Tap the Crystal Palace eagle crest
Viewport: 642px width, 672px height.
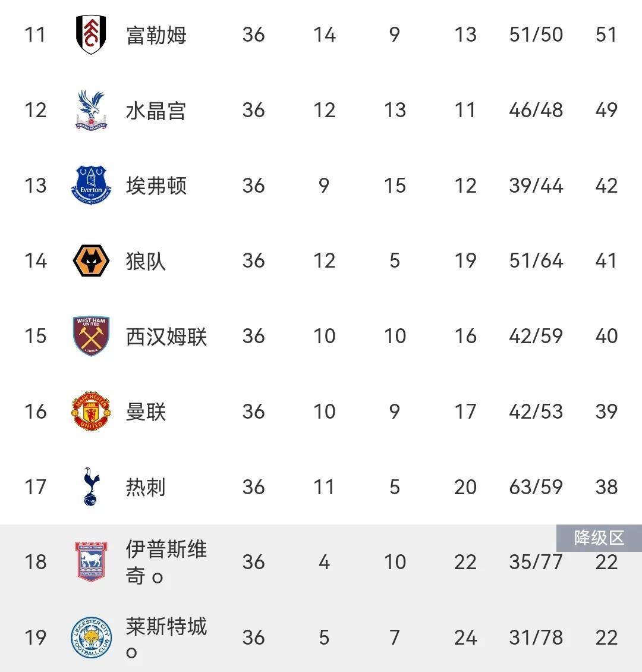[91, 110]
